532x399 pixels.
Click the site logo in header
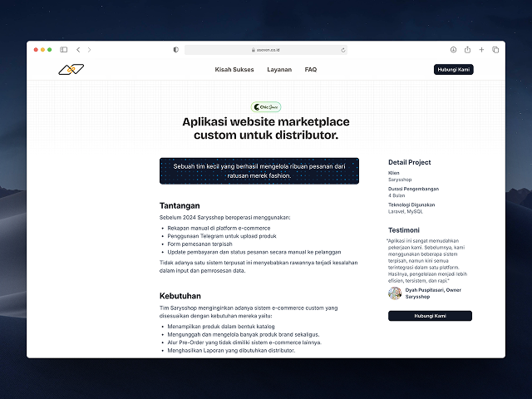[x=71, y=69]
